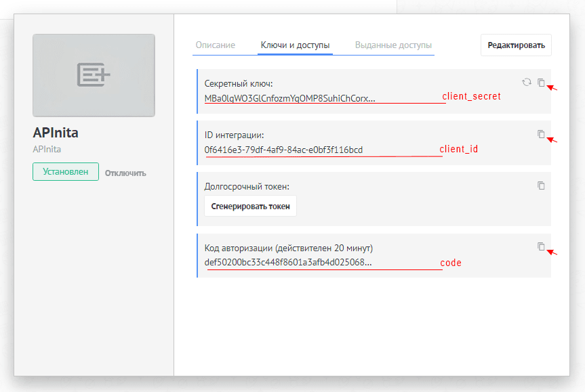Open the Выданные доступы tab
Image resolution: width=585 pixels, height=392 pixels.
[393, 45]
